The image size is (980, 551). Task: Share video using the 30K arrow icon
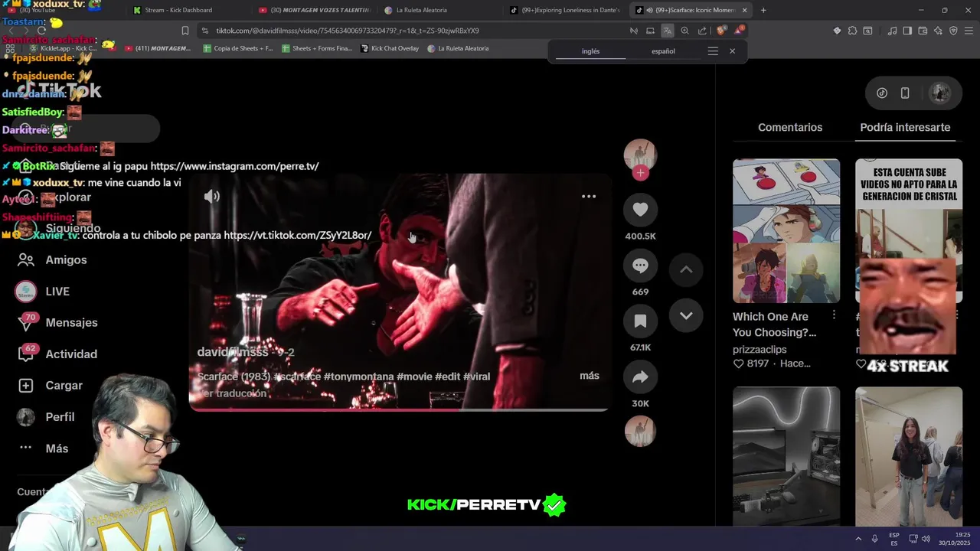click(640, 377)
